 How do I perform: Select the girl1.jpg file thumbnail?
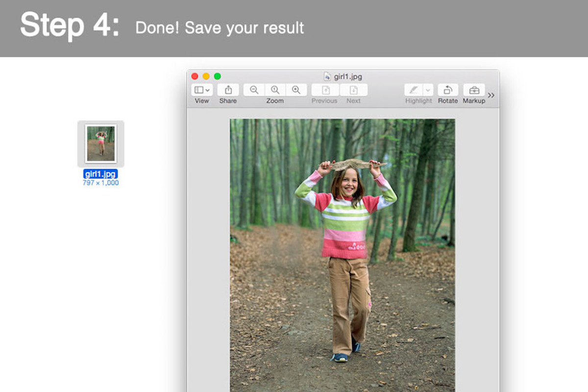101,144
